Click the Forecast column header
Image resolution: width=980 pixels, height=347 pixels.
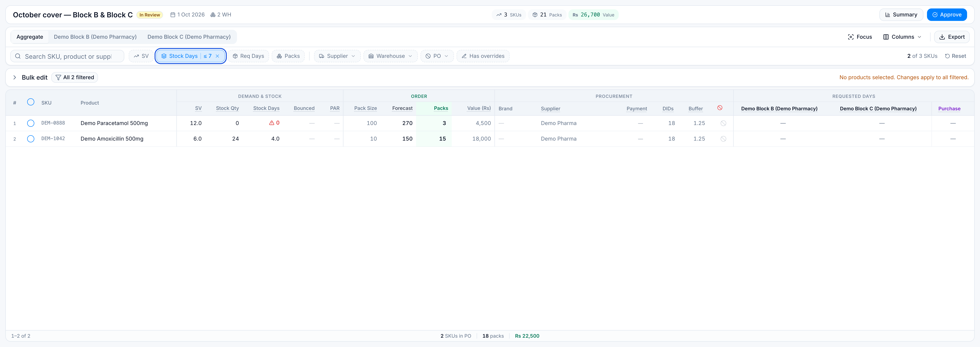pos(402,108)
